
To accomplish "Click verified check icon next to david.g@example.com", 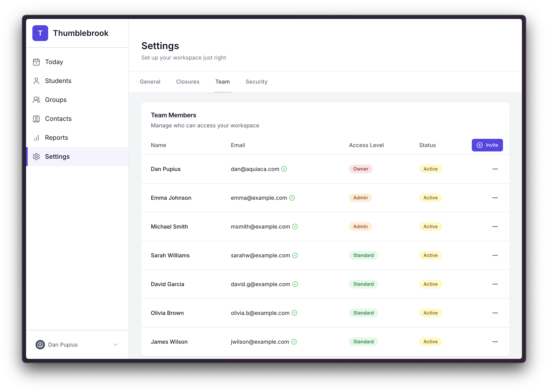I will coord(295,284).
